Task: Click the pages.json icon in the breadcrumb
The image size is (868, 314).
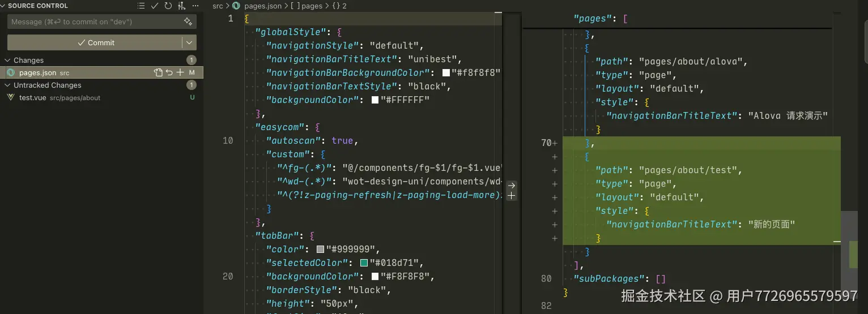Action: click(236, 6)
